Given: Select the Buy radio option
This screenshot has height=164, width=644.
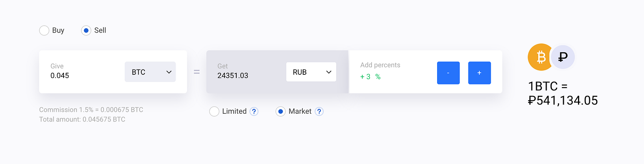Looking at the screenshot, I should 44,31.
